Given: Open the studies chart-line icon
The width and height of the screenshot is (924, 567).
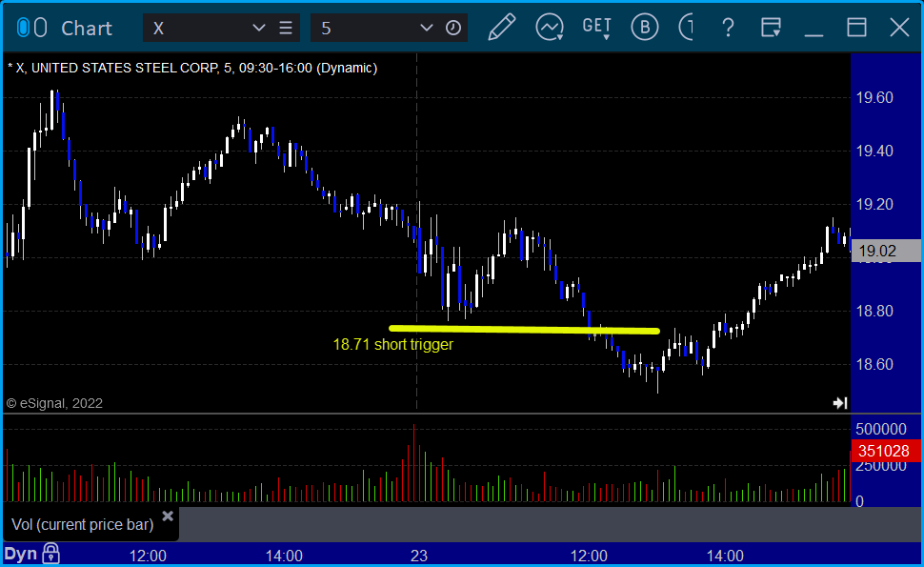Looking at the screenshot, I should pyautogui.click(x=550, y=28).
